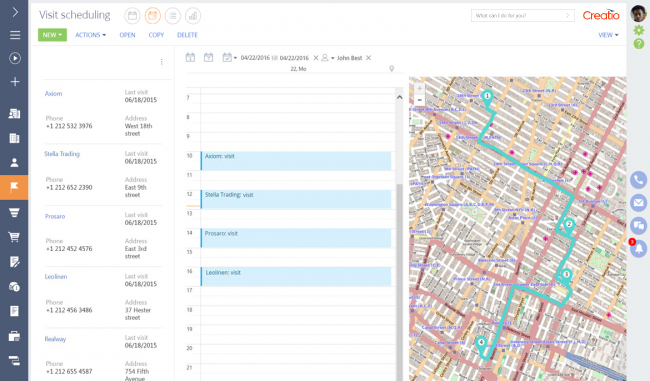Open the shopping cart Orders icon
The height and width of the screenshot is (381, 650).
tap(14, 237)
